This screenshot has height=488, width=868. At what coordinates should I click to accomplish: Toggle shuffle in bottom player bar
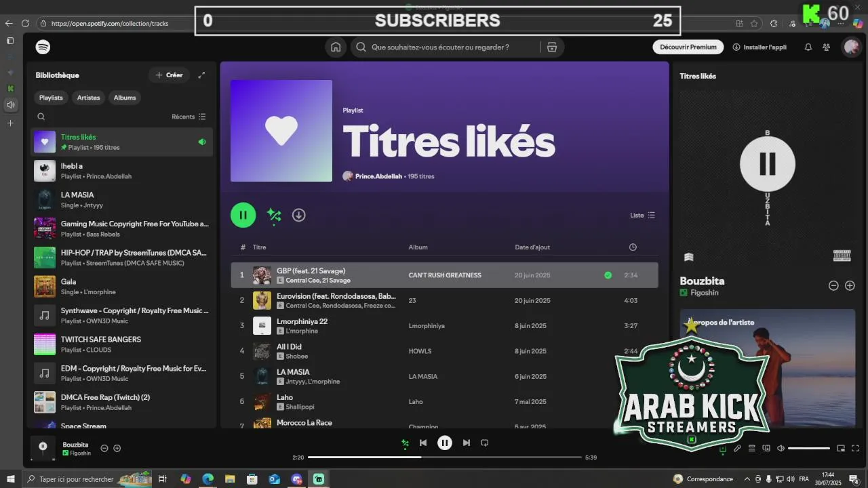point(405,443)
